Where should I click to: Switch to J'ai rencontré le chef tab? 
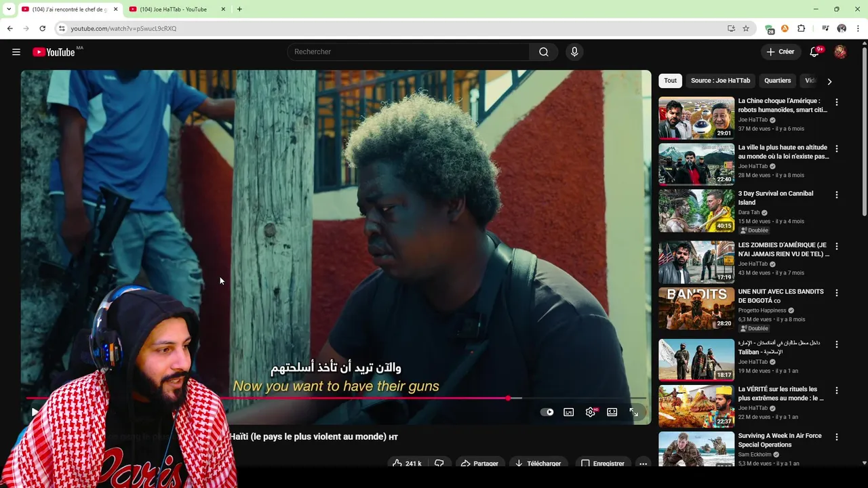point(70,9)
